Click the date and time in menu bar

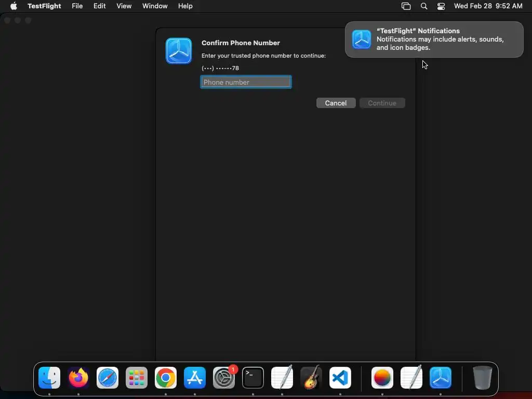coord(488,6)
